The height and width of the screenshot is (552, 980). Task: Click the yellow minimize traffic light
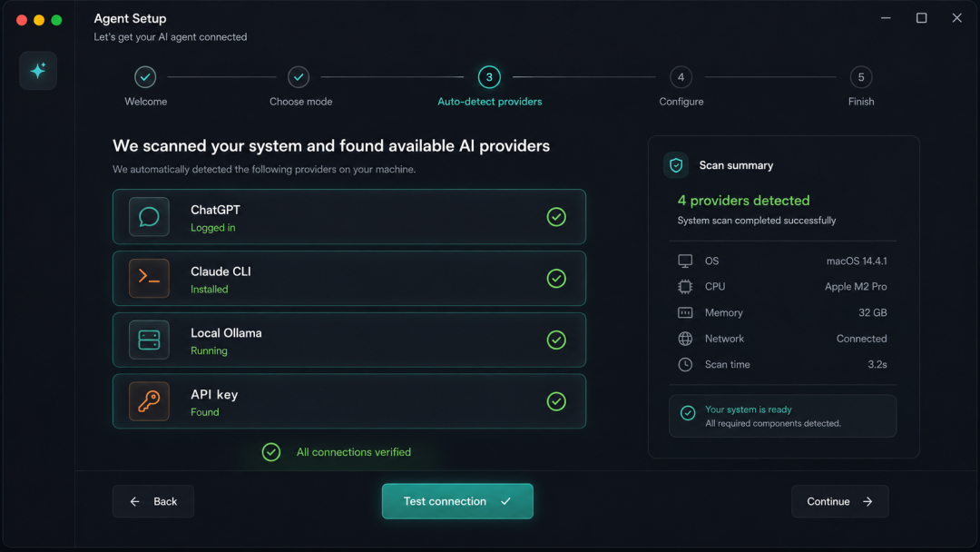point(39,20)
